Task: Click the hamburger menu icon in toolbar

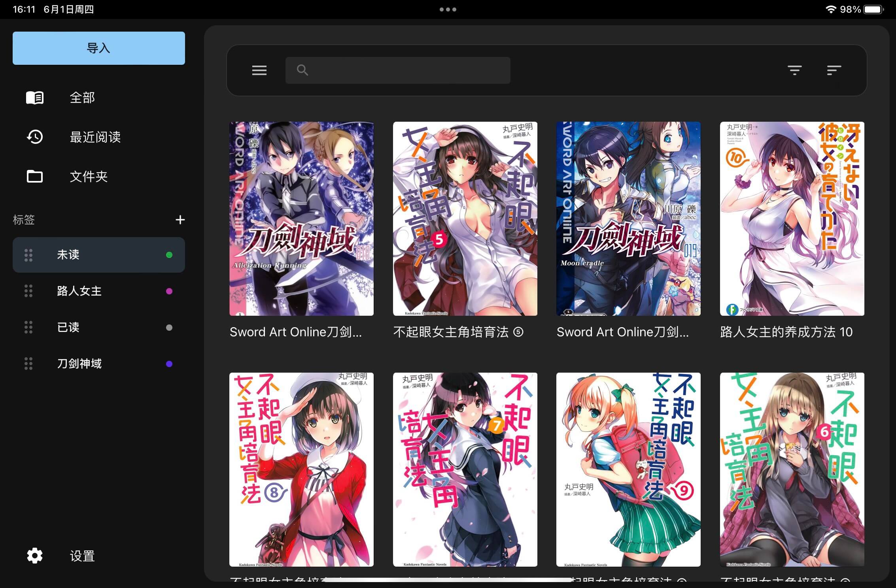Action: tap(259, 70)
